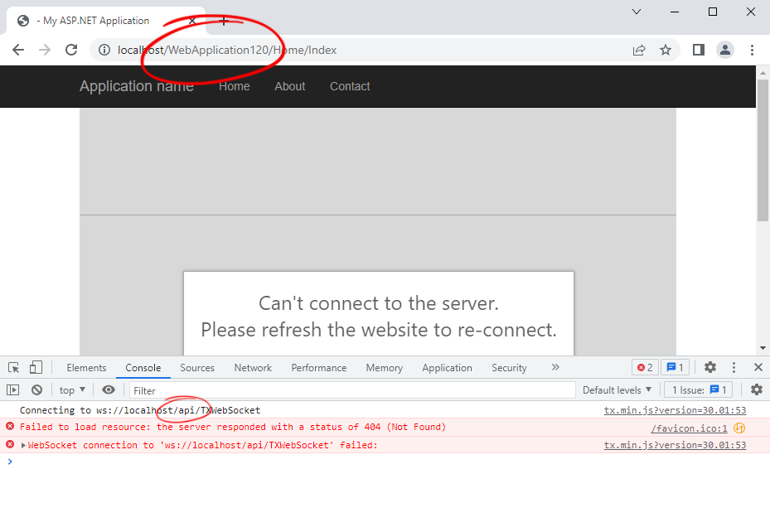
Task: Open the Network tab
Action: pyautogui.click(x=253, y=368)
